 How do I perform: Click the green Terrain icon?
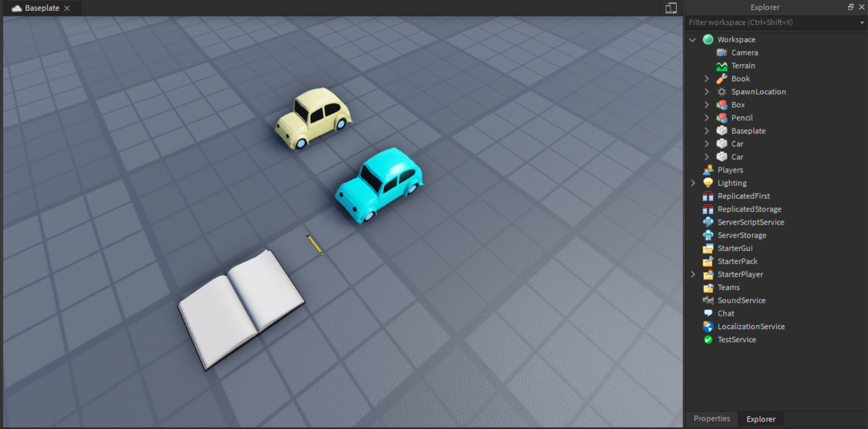point(722,66)
